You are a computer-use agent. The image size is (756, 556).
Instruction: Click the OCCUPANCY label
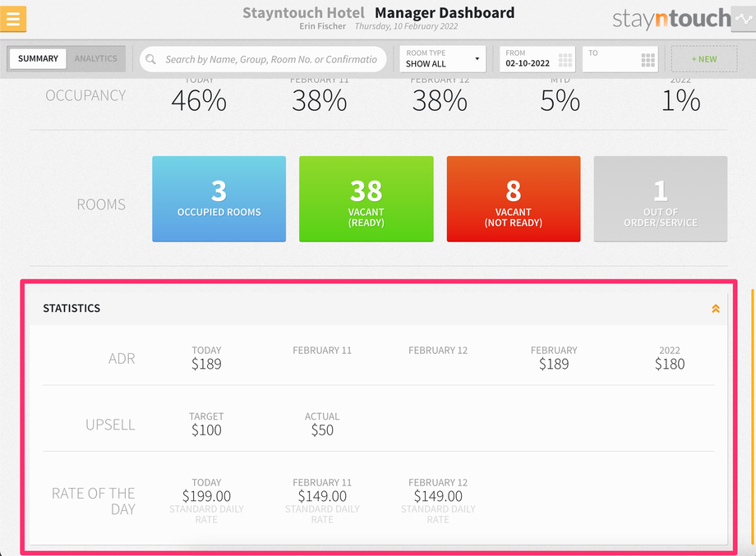coord(85,95)
